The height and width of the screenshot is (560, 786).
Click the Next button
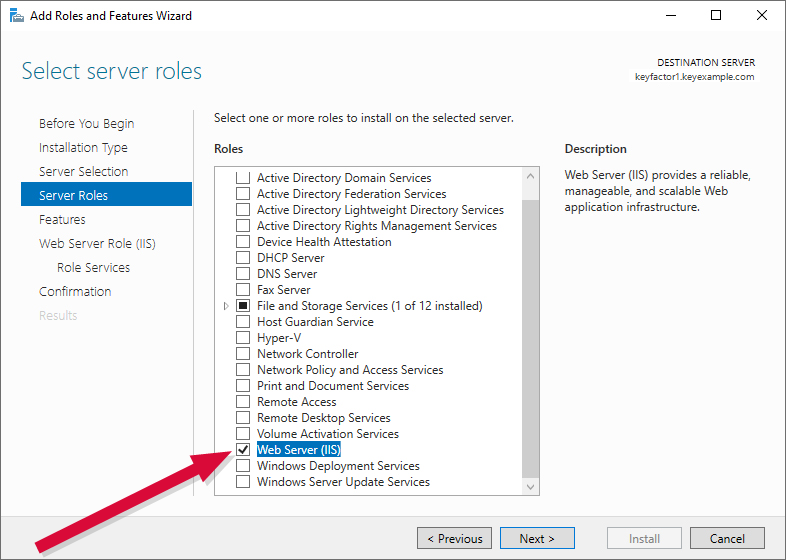coord(537,539)
